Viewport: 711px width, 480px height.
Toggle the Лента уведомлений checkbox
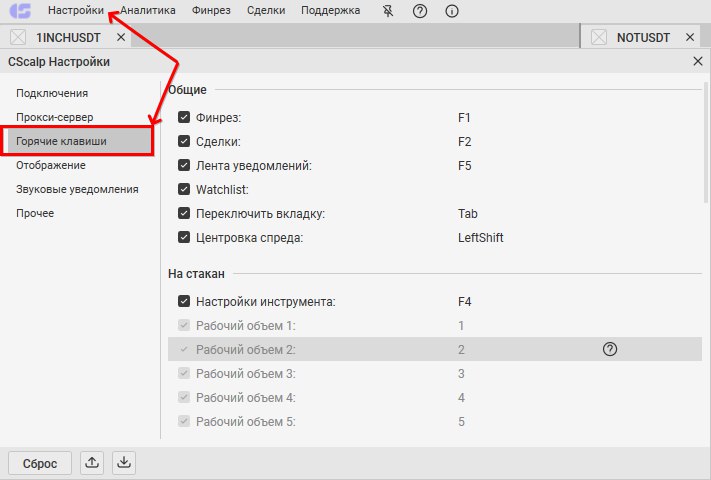point(184,165)
